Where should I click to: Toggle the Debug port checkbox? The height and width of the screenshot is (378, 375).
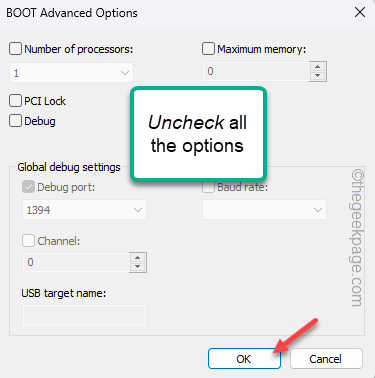pos(28,187)
